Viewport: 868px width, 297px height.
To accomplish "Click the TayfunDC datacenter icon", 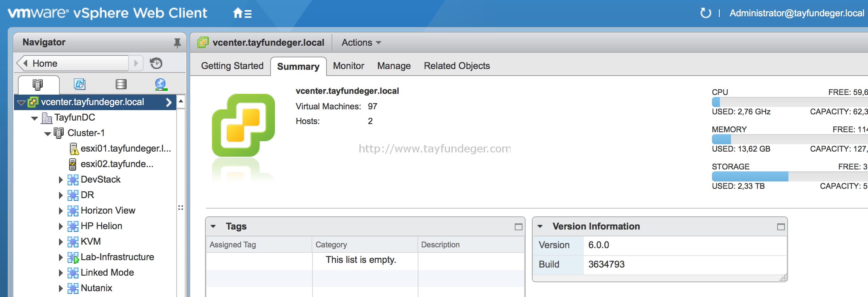I will pyautogui.click(x=47, y=117).
